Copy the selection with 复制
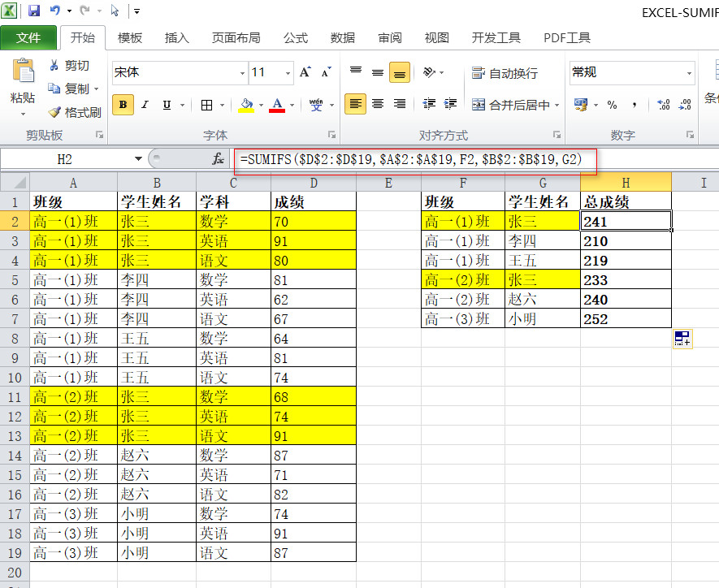The height and width of the screenshot is (588, 719). 69,89
